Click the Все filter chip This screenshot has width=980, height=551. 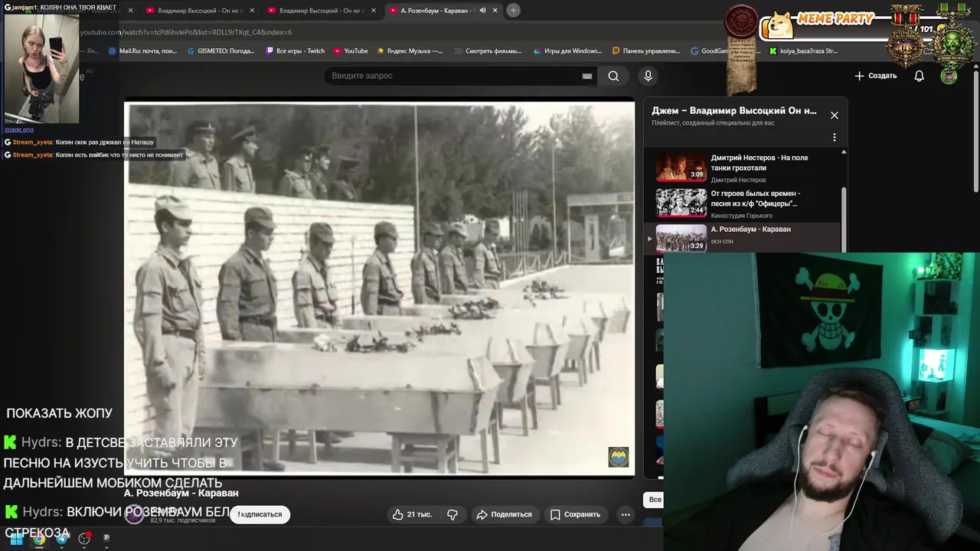(655, 499)
